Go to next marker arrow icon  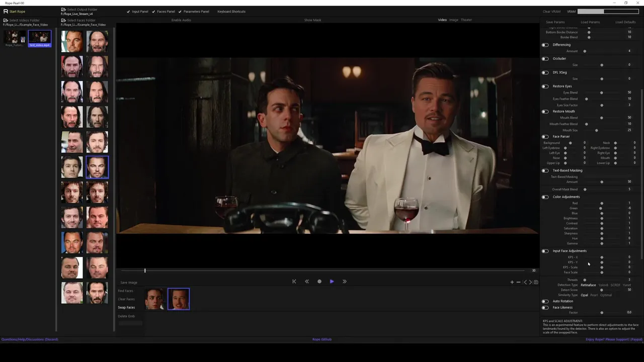[530, 282]
